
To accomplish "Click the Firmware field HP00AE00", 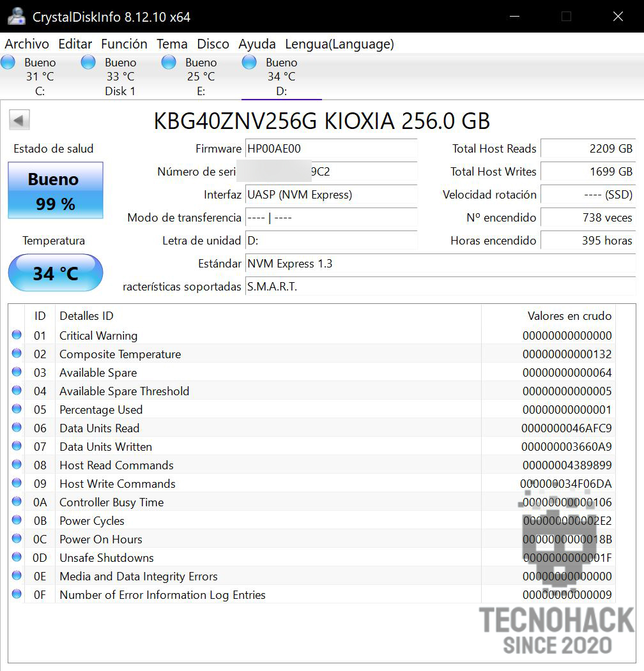I will click(332, 149).
